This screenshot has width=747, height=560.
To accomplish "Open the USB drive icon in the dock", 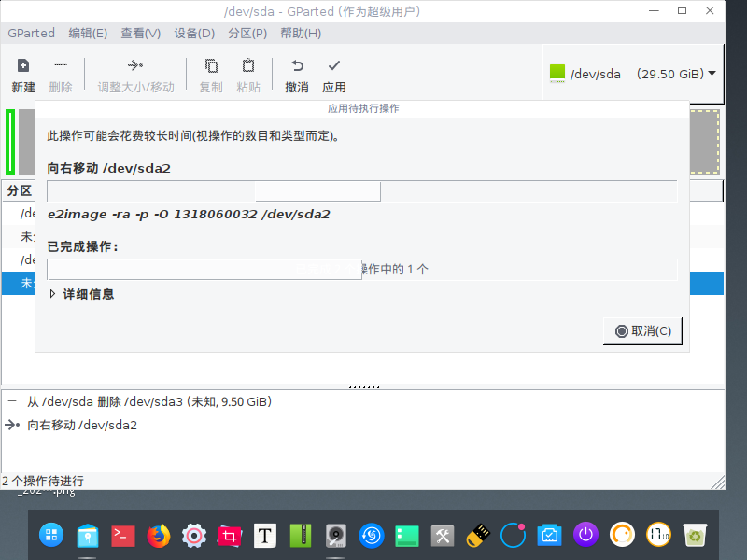I will (x=478, y=536).
